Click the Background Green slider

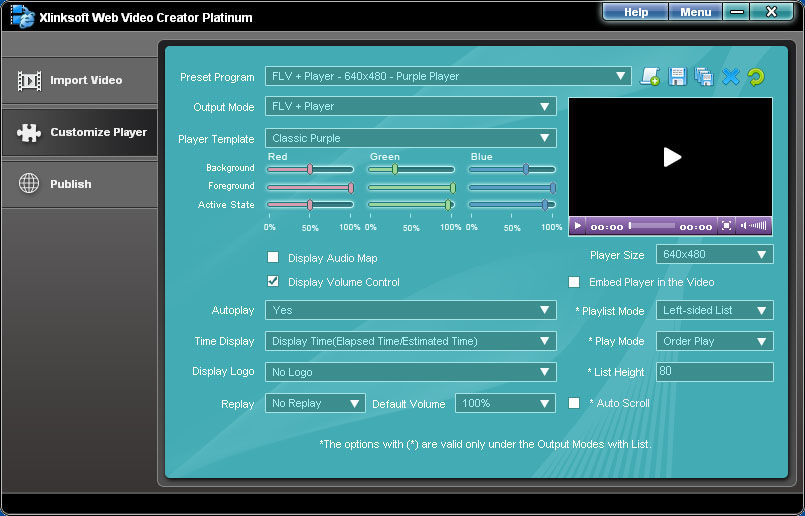[x=411, y=169]
